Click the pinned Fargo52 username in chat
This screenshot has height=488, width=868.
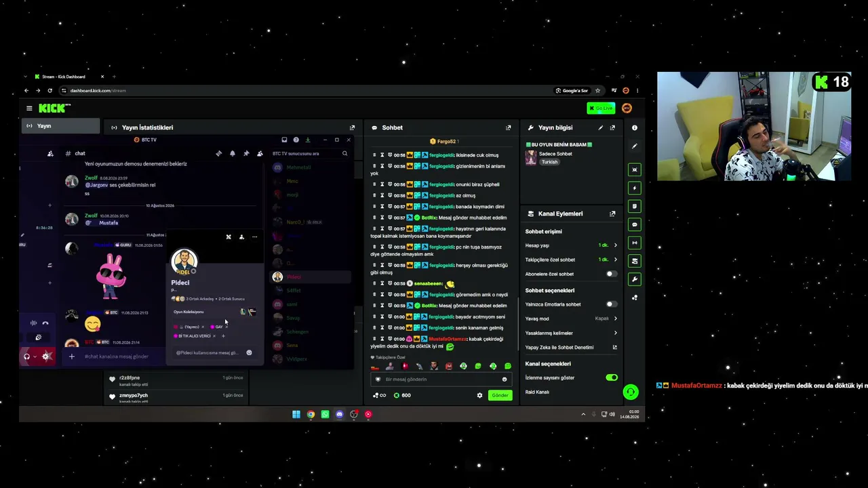pos(446,142)
